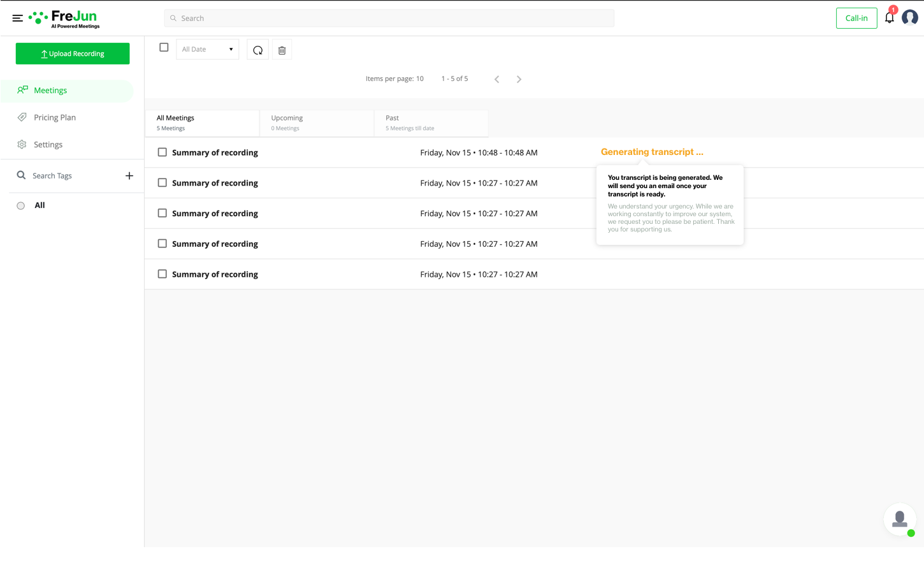
Task: Go to next page arrow
Action: coord(519,79)
